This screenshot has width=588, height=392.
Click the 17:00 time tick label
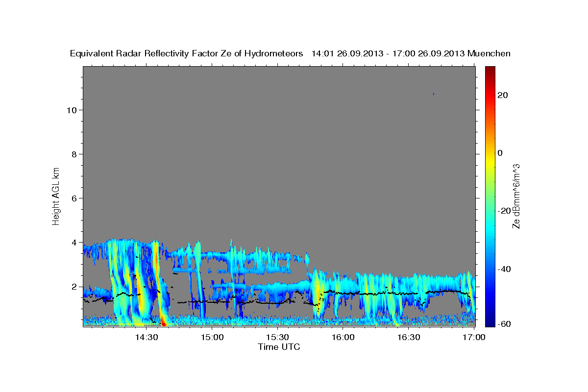(x=474, y=338)
